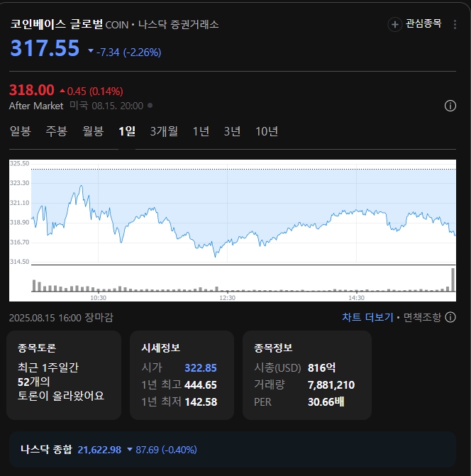Open the 종목정보 card
This screenshot has height=476, width=471.
(307, 375)
